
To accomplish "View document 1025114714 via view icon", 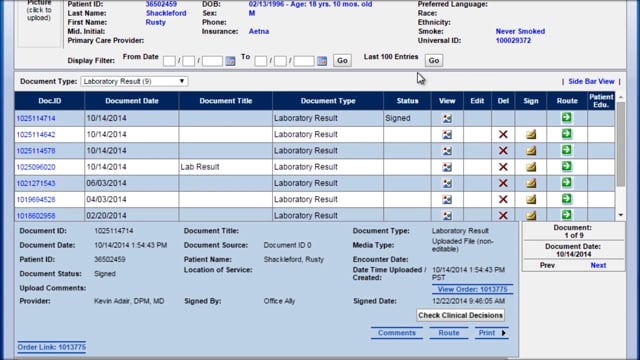I will pyautogui.click(x=447, y=118).
